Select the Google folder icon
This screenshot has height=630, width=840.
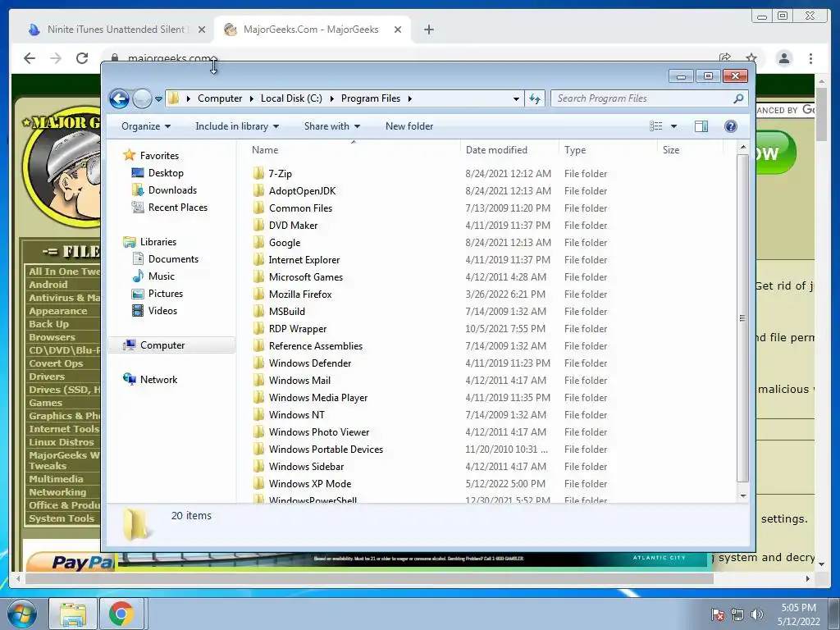coord(258,242)
